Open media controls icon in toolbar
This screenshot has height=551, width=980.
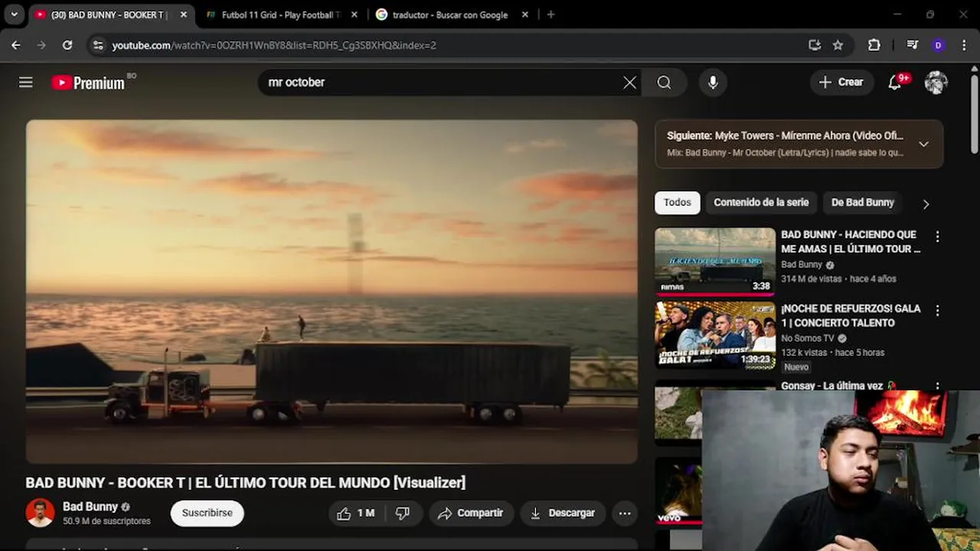click(x=912, y=45)
